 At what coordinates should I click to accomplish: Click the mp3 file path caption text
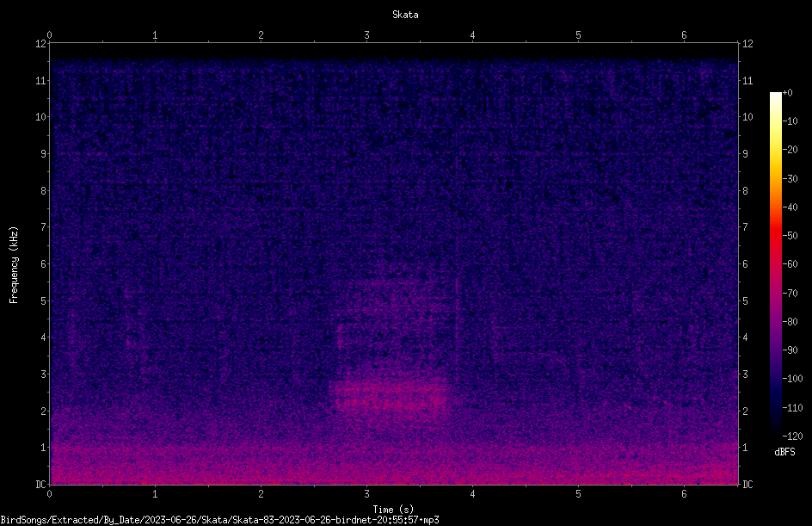219,520
